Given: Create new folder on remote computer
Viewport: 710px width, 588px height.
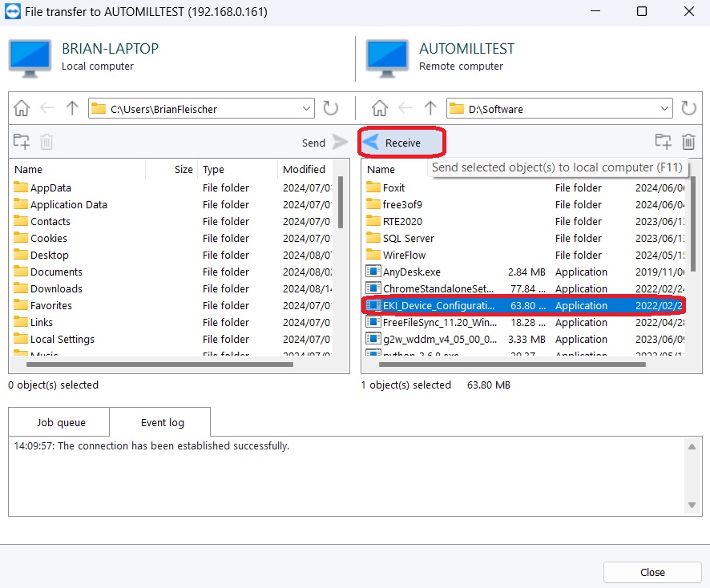Looking at the screenshot, I should [664, 142].
